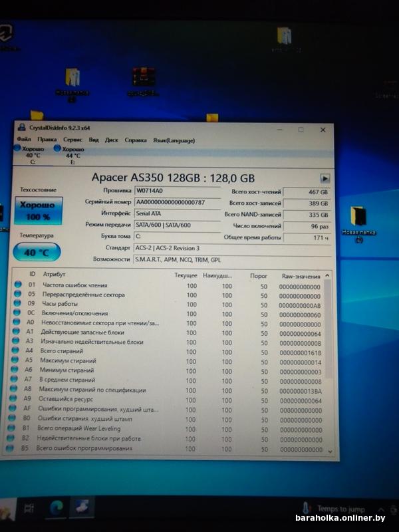Image resolution: width=399 pixels, height=532 pixels.
Task: Click scroll down arrow in attribute list
Action: 330,452
